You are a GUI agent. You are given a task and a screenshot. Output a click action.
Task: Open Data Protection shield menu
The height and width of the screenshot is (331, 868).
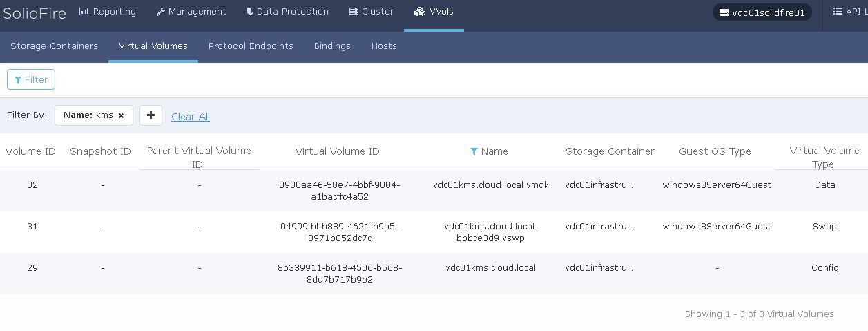click(x=288, y=12)
